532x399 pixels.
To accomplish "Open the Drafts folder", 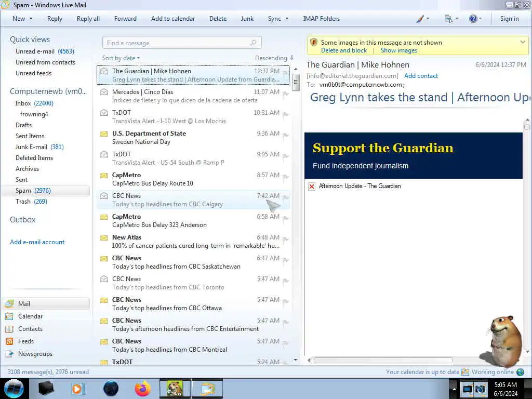I will click(23, 125).
